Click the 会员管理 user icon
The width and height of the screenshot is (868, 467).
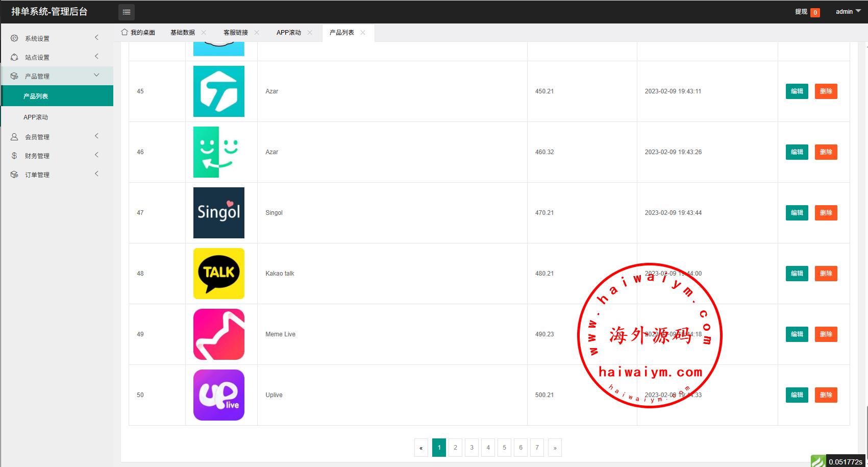(14, 137)
